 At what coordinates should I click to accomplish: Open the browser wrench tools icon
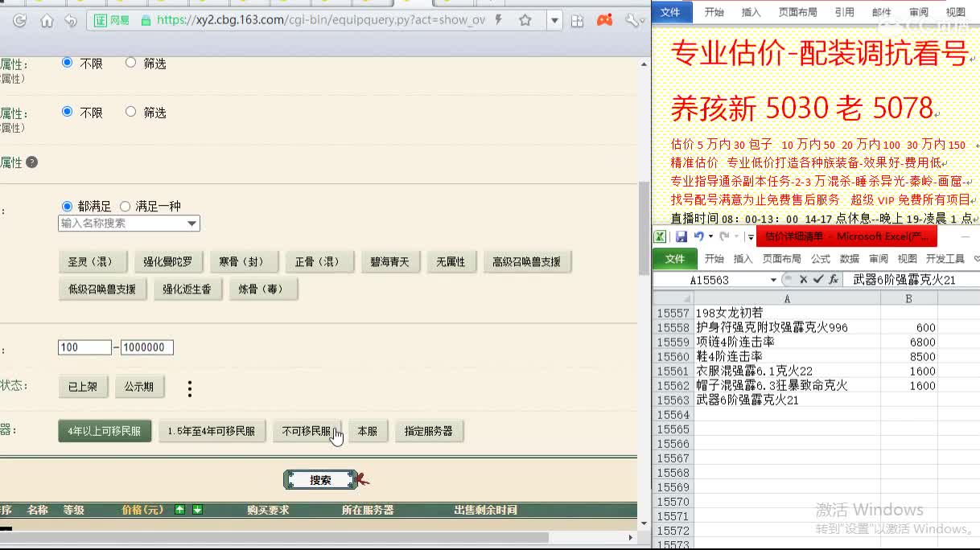coord(632,21)
